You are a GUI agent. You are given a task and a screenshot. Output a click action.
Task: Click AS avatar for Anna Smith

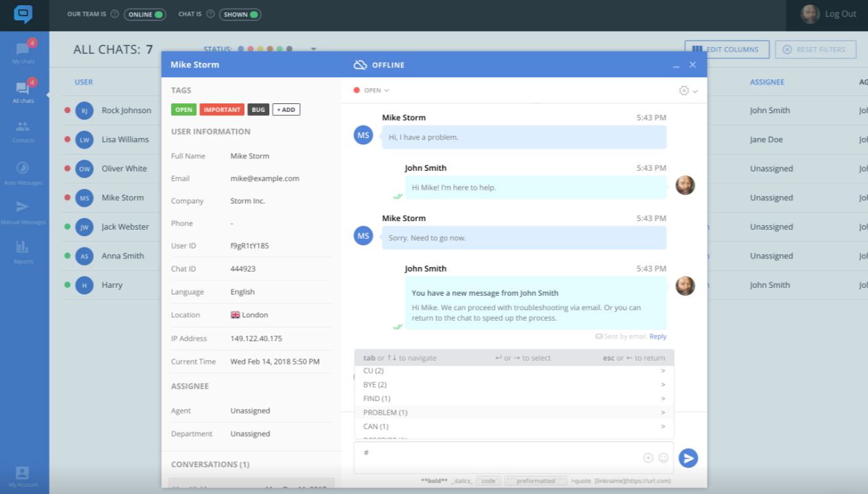click(84, 256)
